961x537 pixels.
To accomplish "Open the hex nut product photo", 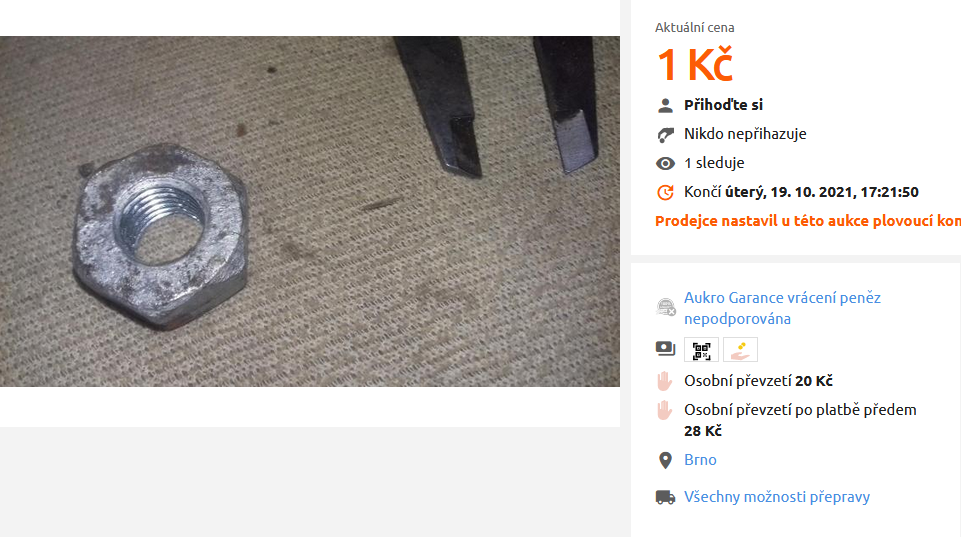I will pyautogui.click(x=310, y=211).
